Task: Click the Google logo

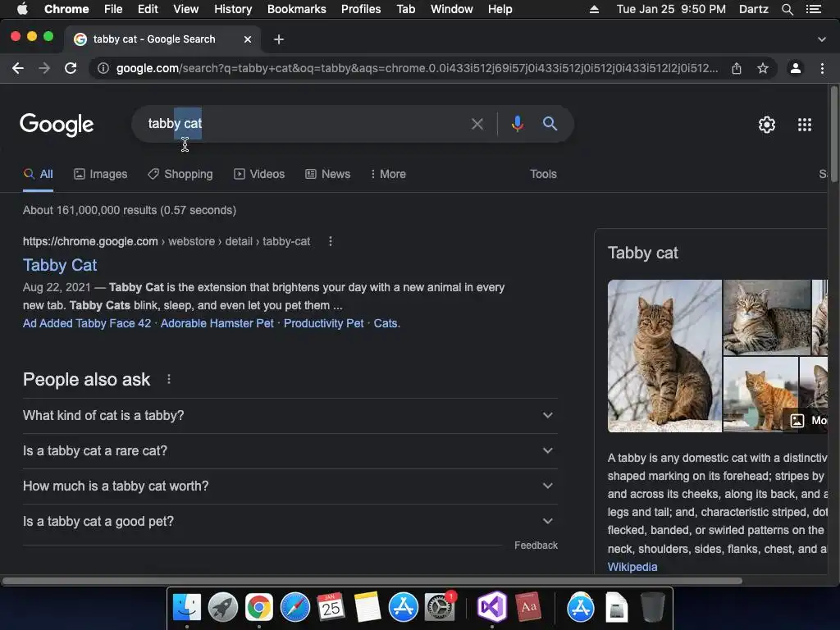Action: tap(57, 125)
